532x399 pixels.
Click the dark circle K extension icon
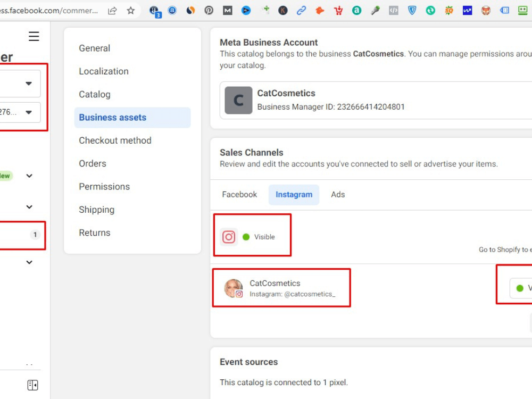pos(282,11)
